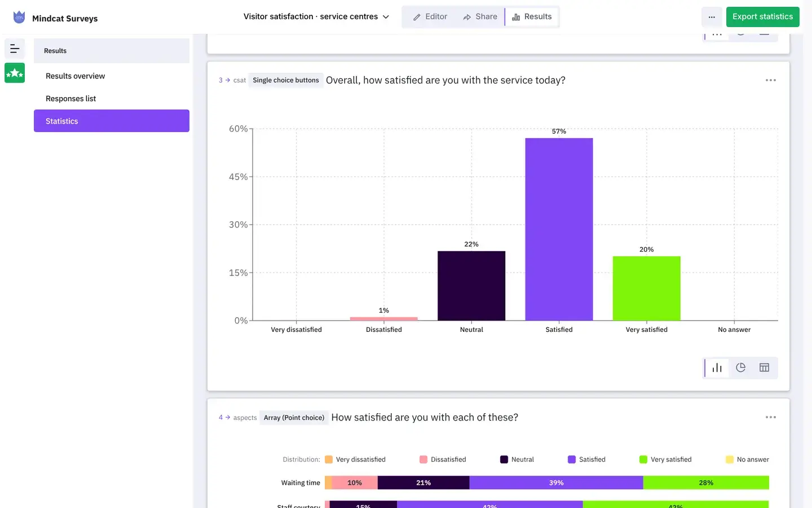Screen dimensions: 812x508
Task: Open Responses list in sidebar
Action: click(112, 98)
